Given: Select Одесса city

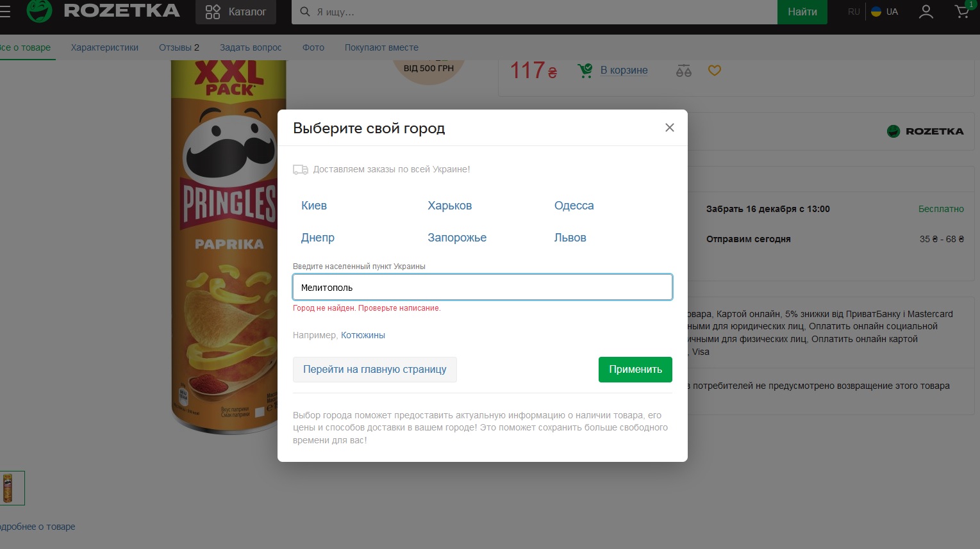Looking at the screenshot, I should (574, 206).
